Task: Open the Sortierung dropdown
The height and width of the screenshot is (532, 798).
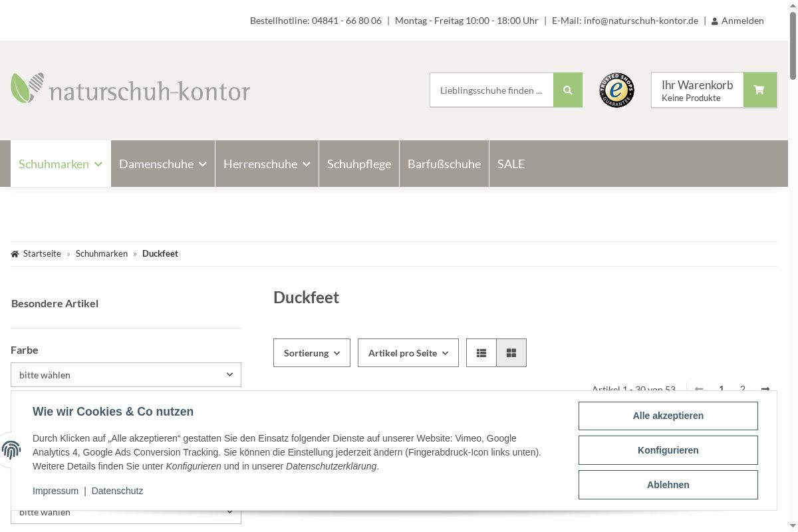Action: pos(311,353)
